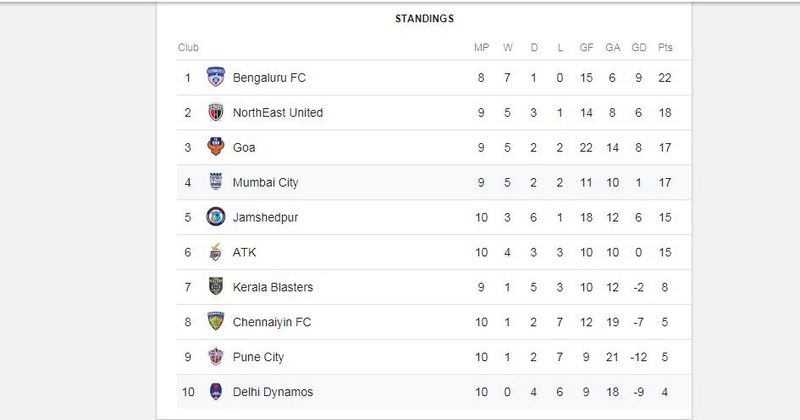The height and width of the screenshot is (420, 800).
Task: Click the Kerala Blasters team name
Action: click(272, 287)
